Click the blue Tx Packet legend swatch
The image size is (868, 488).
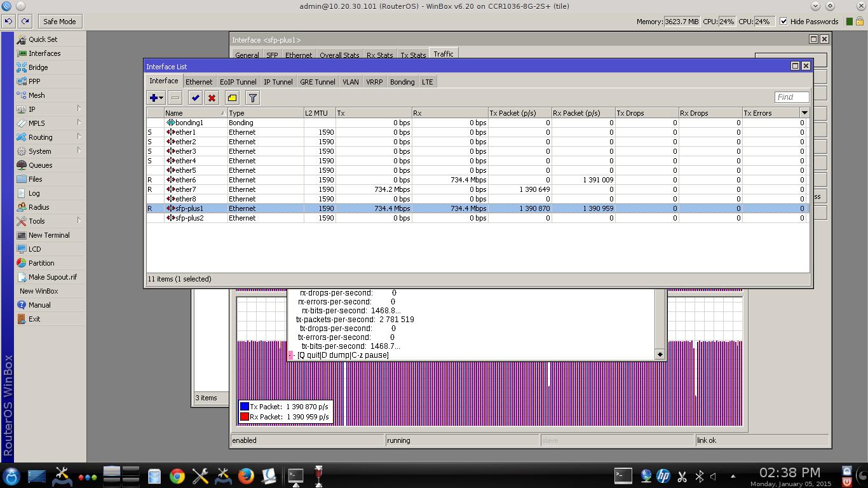pyautogui.click(x=244, y=407)
